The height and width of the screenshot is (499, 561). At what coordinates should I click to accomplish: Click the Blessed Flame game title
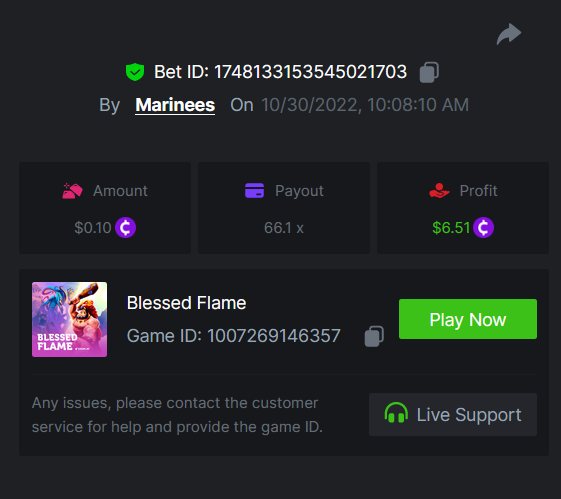tap(186, 303)
